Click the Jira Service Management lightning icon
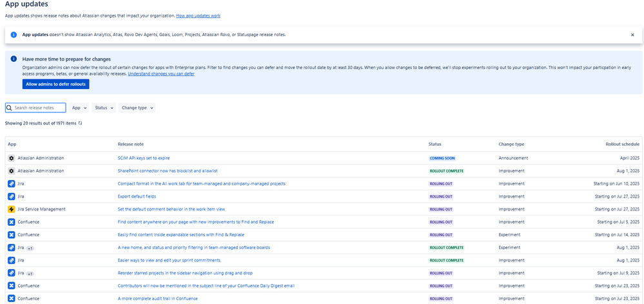The height and width of the screenshot is (304, 644). coord(12,209)
